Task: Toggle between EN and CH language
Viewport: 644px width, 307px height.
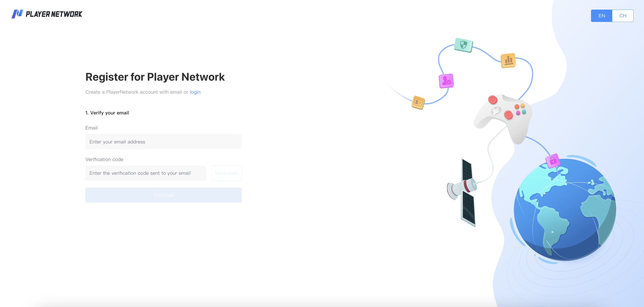Action: pos(623,16)
